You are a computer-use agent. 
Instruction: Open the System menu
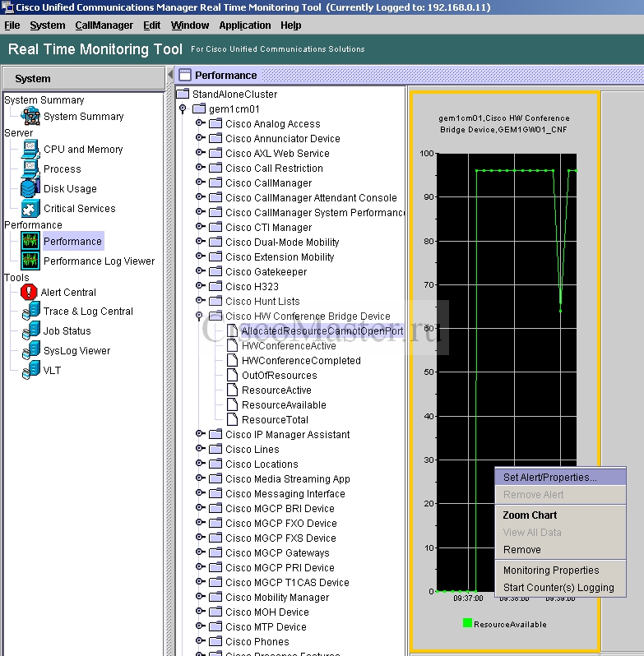click(x=47, y=25)
